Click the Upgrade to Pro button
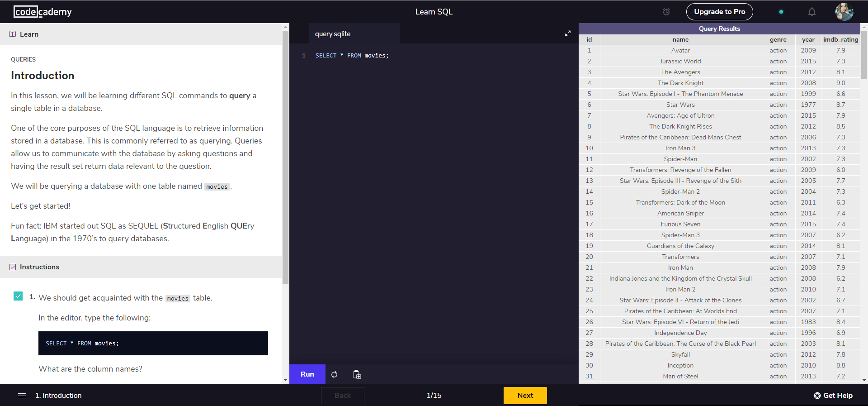 coord(719,12)
